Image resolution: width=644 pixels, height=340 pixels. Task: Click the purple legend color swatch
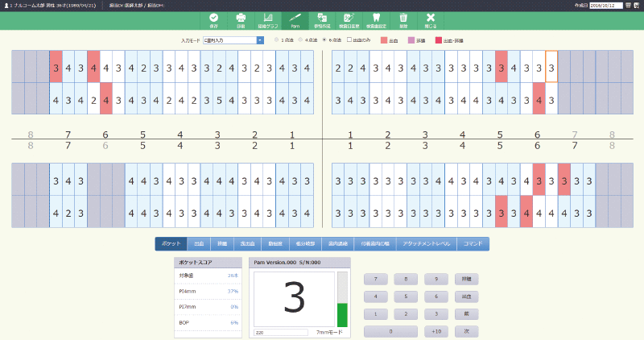(411, 40)
